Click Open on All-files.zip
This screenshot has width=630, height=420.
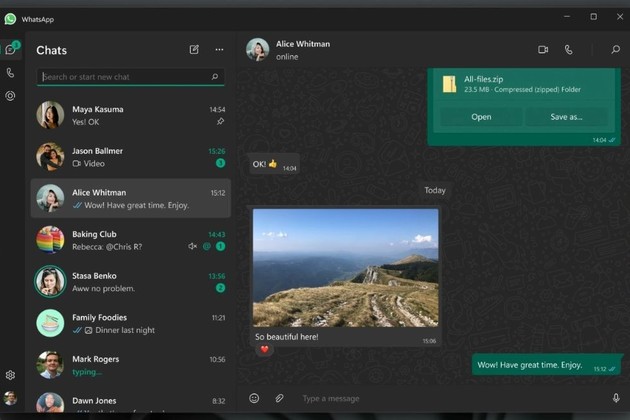[x=481, y=117]
